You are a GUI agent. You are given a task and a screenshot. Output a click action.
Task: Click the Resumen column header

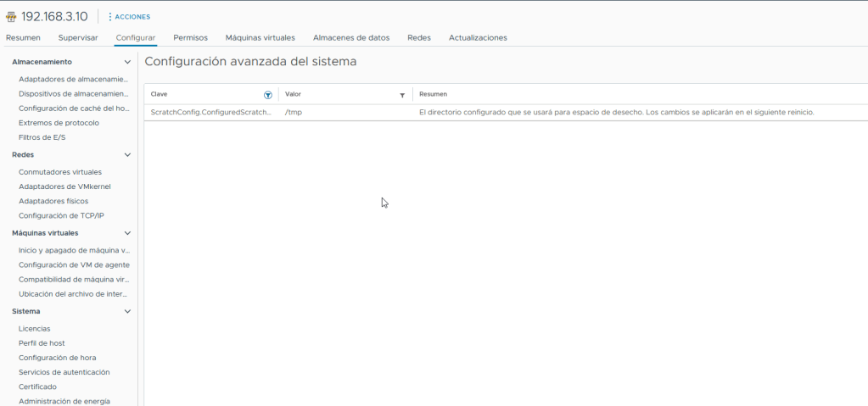click(x=434, y=94)
